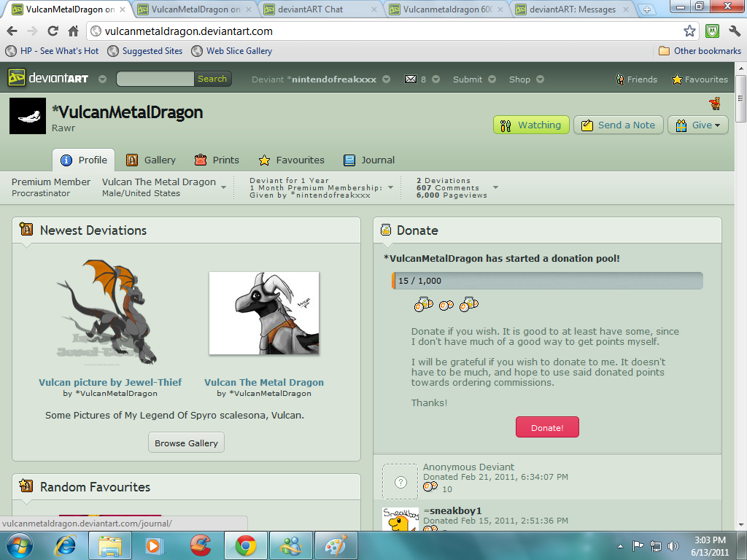This screenshot has width=747, height=560.
Task: Click the Donate panel jar icon
Action: [x=386, y=230]
